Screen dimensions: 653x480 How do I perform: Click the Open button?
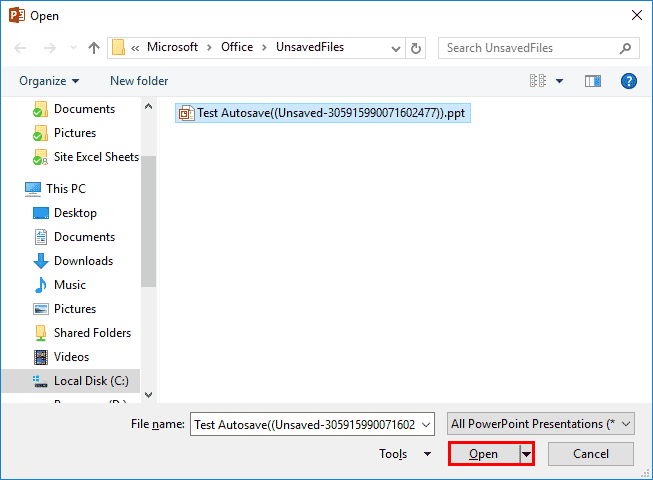click(x=484, y=454)
